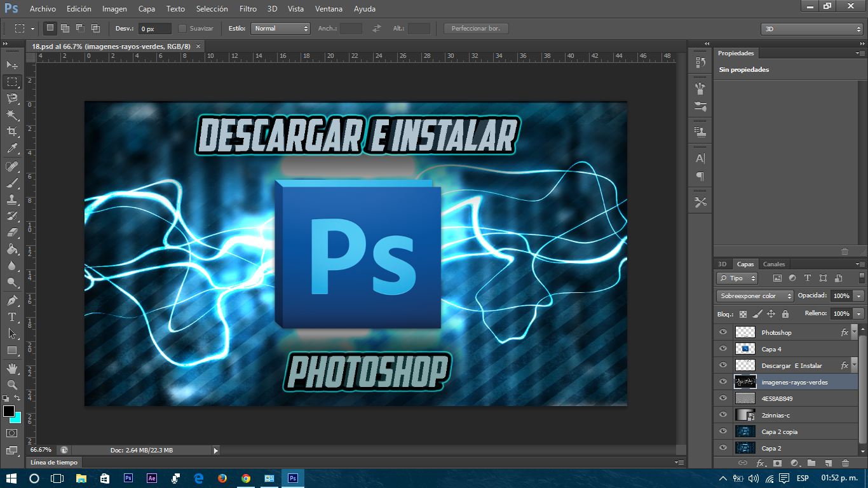Open the blend mode dropdown Sobreexponer color

pyautogui.click(x=755, y=295)
